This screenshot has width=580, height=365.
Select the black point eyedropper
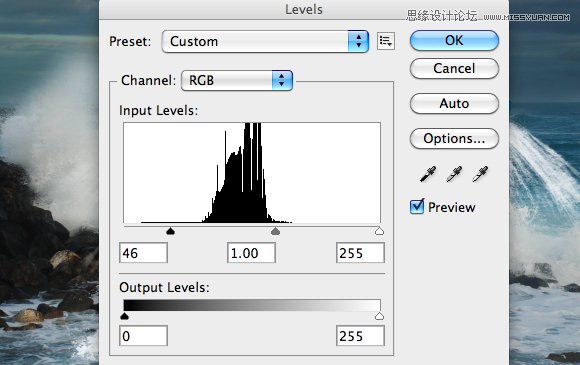click(x=428, y=174)
